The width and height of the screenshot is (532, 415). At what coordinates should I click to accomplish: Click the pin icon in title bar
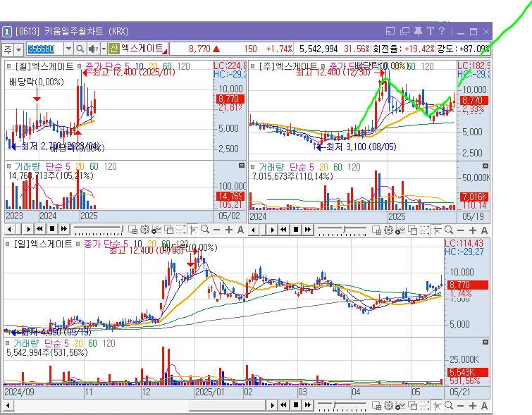point(418,32)
